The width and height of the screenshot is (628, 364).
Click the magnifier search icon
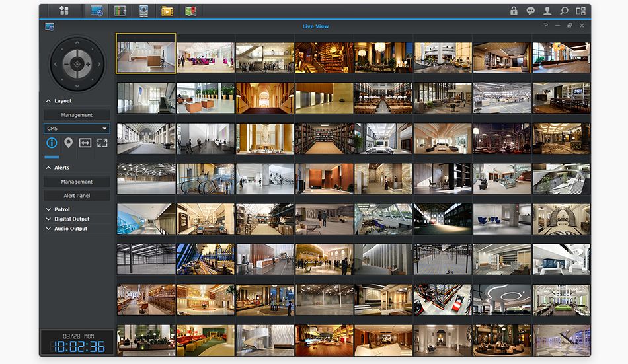(564, 11)
